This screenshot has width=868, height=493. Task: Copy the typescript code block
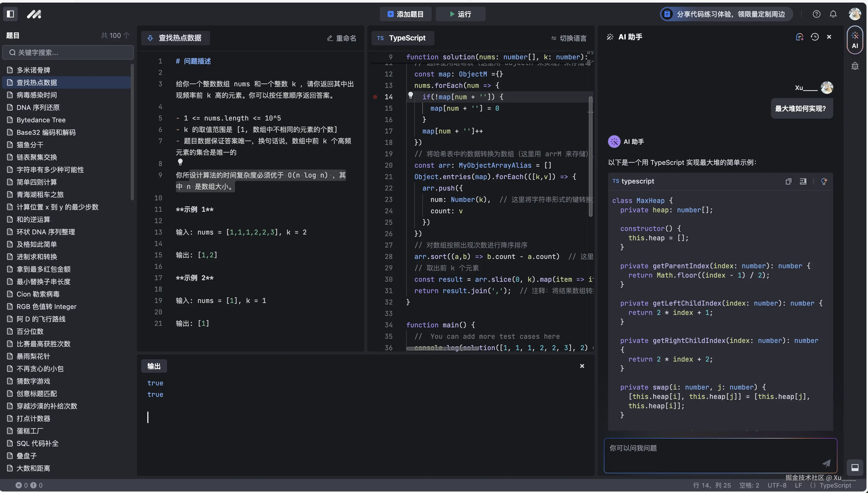[x=788, y=181]
